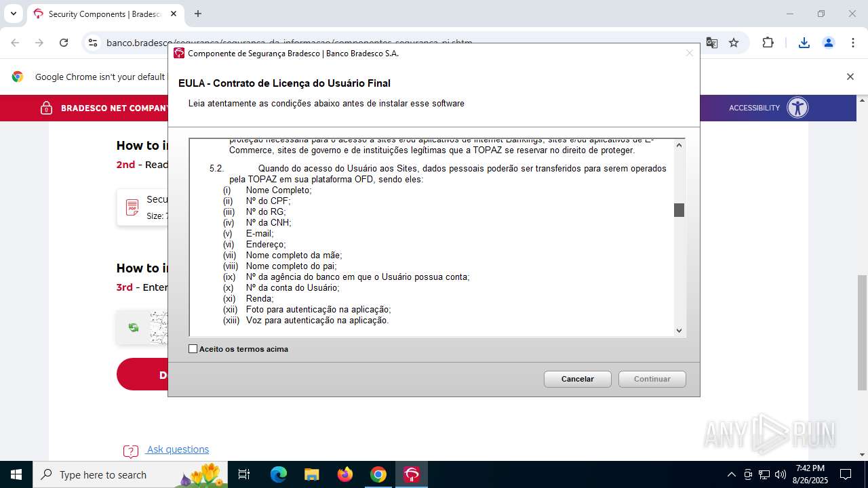Go forward in Chrome

point(39,43)
